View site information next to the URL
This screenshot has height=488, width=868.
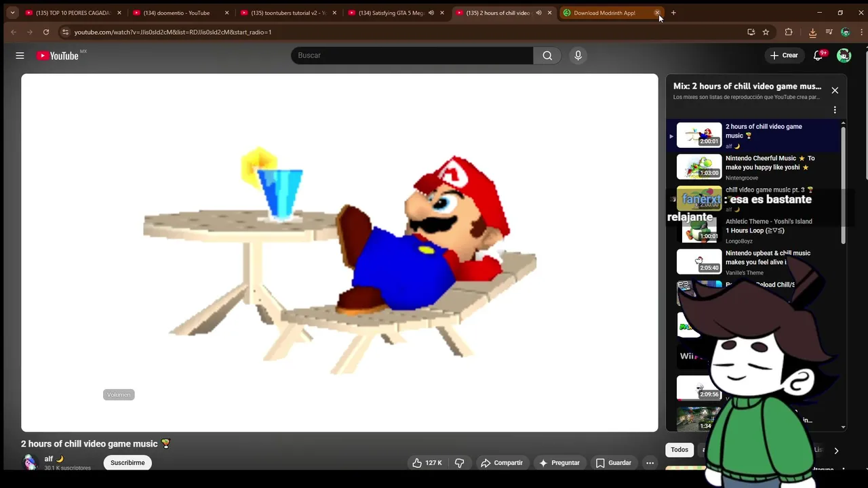click(65, 32)
